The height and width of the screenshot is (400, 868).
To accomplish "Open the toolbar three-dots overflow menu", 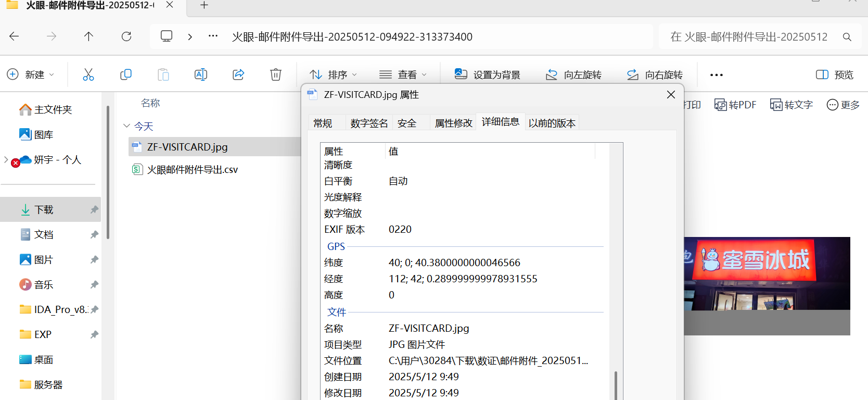I will click(x=717, y=75).
